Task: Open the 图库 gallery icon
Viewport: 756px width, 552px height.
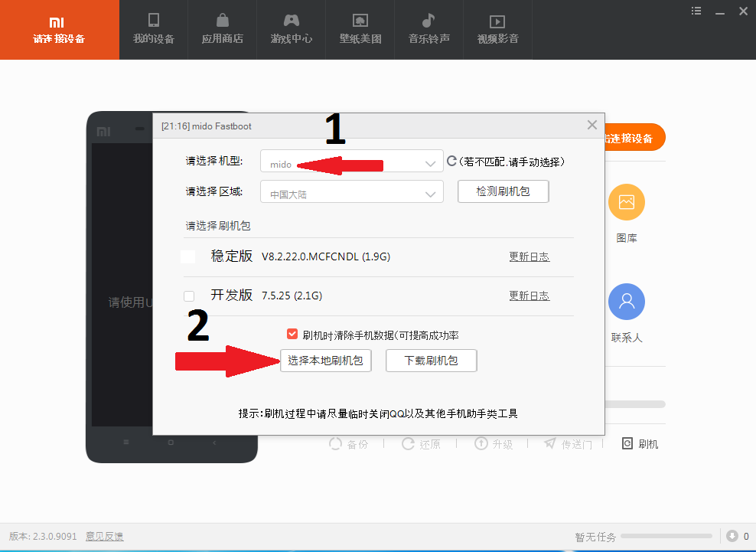Action: 626,203
